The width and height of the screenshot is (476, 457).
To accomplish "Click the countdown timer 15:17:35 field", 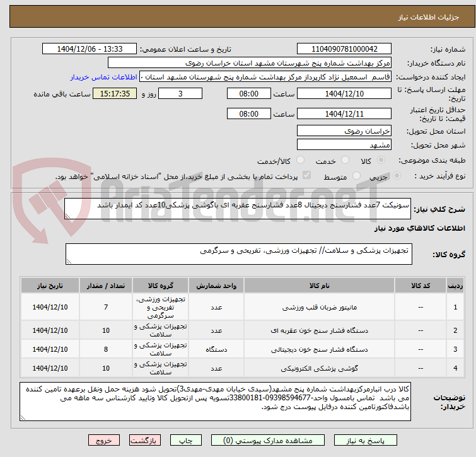I will click(115, 93).
